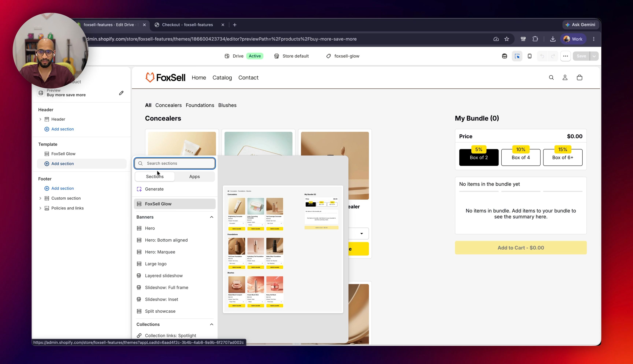This screenshot has height=364, width=633.
Task: Expand the Policies and links chevron
Action: (x=40, y=208)
